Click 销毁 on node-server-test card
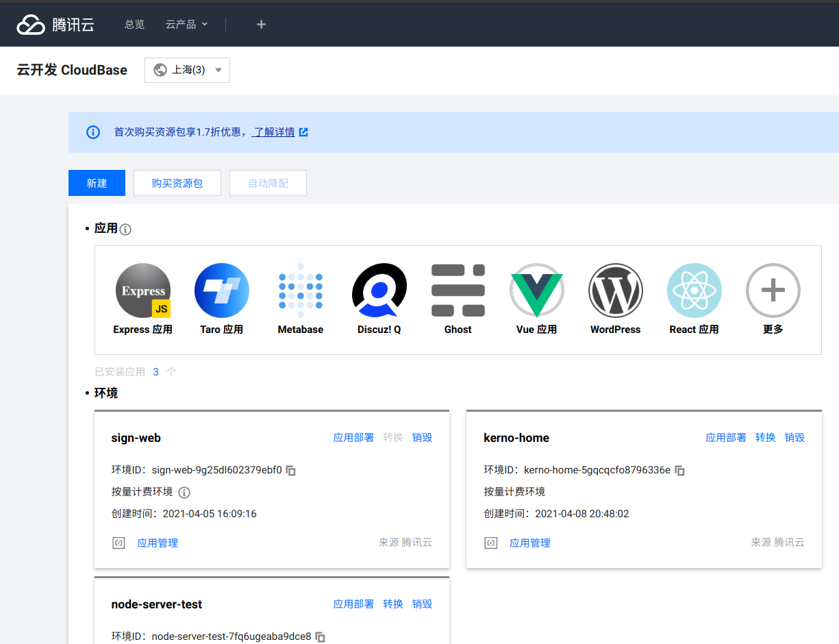Viewport: 839px width, 644px height. click(x=423, y=604)
